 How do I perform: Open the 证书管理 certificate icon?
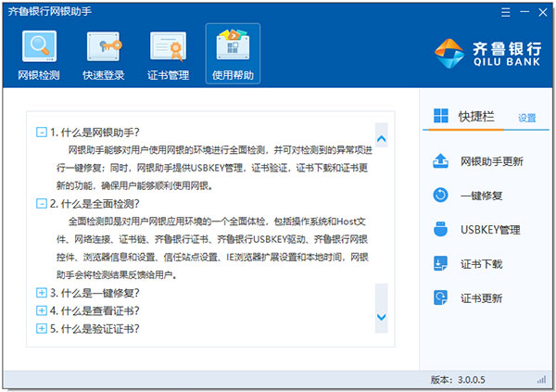tap(168, 46)
